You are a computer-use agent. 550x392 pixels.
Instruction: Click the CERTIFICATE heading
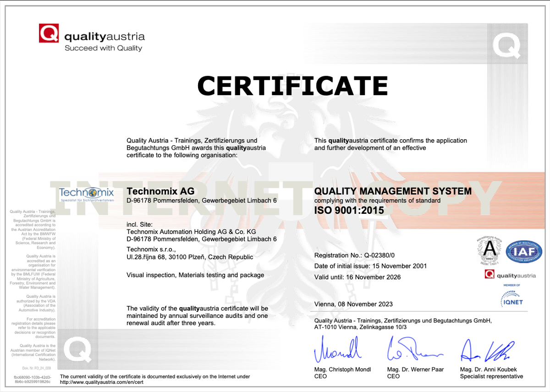click(x=292, y=86)
